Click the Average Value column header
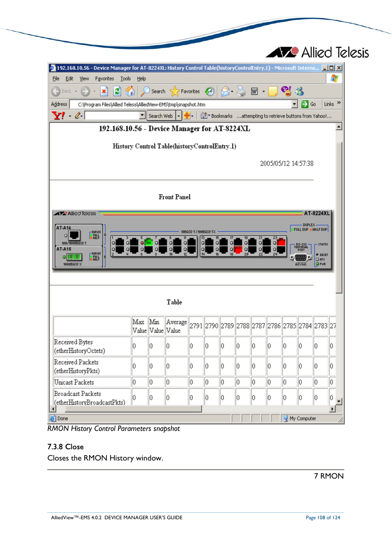This screenshot has width=392, height=555. click(176, 326)
